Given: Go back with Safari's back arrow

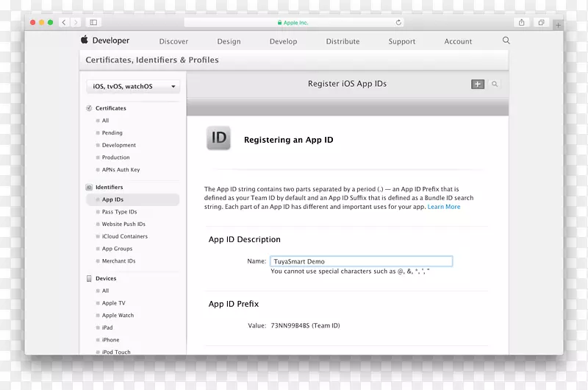Looking at the screenshot, I should 64,23.
